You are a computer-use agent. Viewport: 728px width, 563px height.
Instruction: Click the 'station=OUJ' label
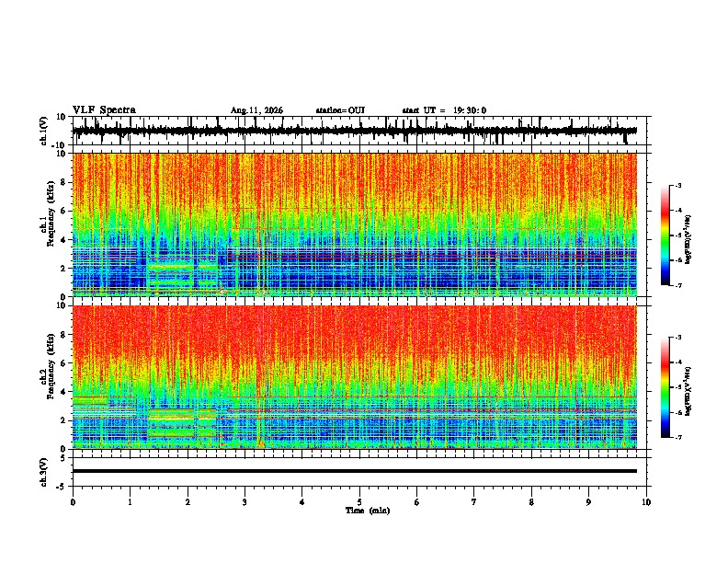coord(340,110)
